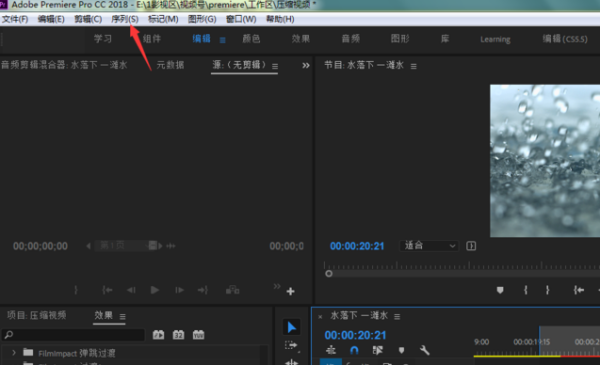Add marker in the Program monitor
The width and height of the screenshot is (600, 365).
pos(500,290)
